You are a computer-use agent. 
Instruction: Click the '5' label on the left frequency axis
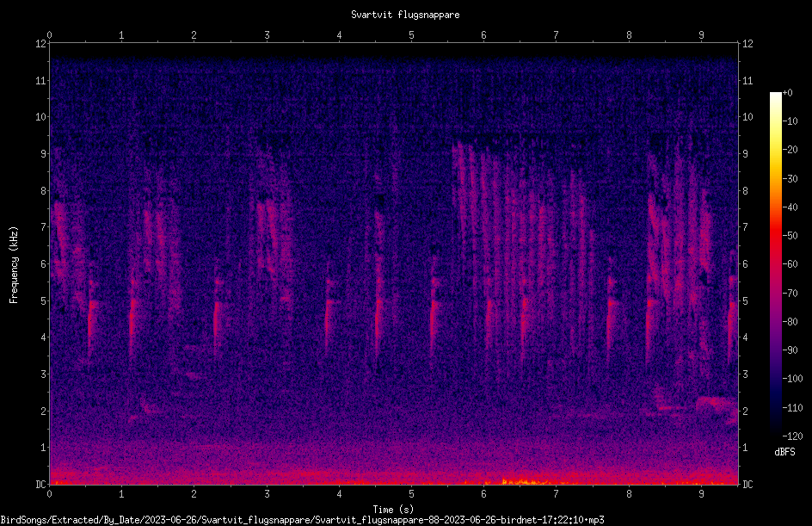pos(44,301)
